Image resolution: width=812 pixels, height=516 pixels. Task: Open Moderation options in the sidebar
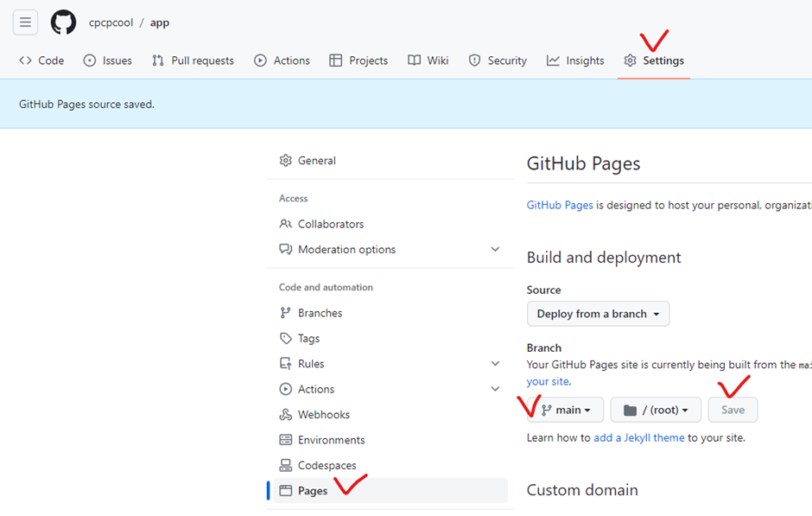point(390,249)
